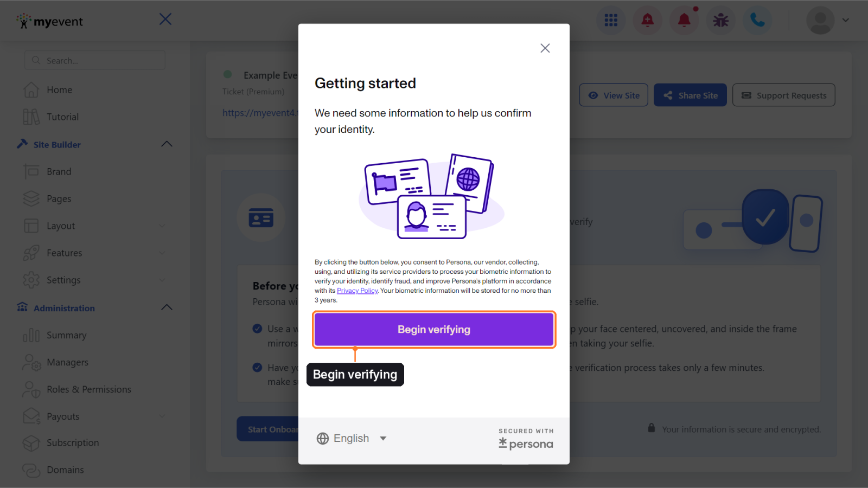
Task: Open Roles & Permissions menu item
Action: point(89,389)
